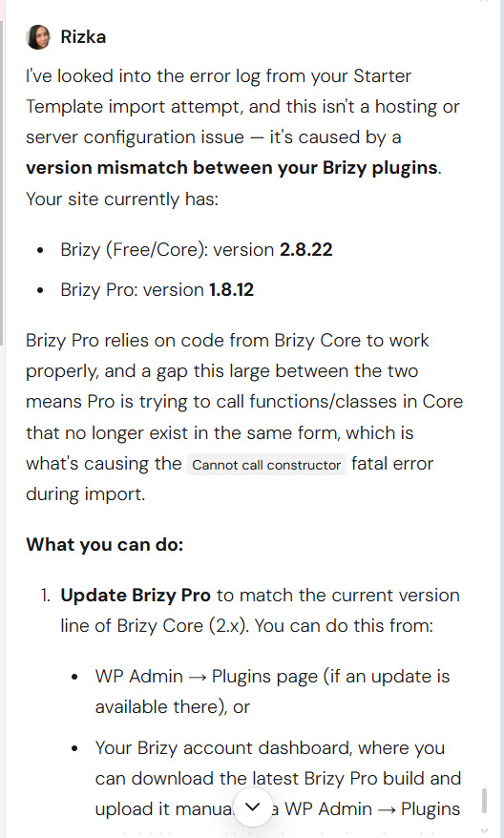504x838 pixels.
Task: Click the 'during import.' text line
Action: tap(86, 493)
